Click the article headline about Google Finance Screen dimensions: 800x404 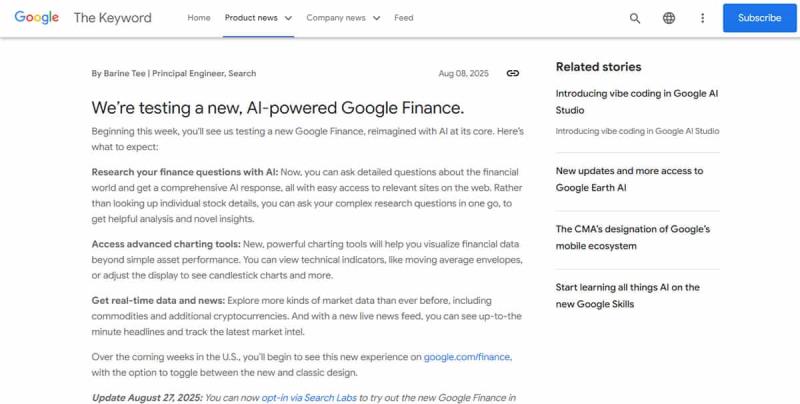coord(278,108)
